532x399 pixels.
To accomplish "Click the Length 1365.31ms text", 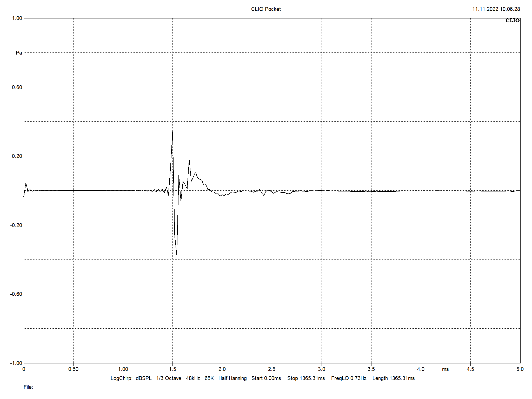I will [x=394, y=378].
